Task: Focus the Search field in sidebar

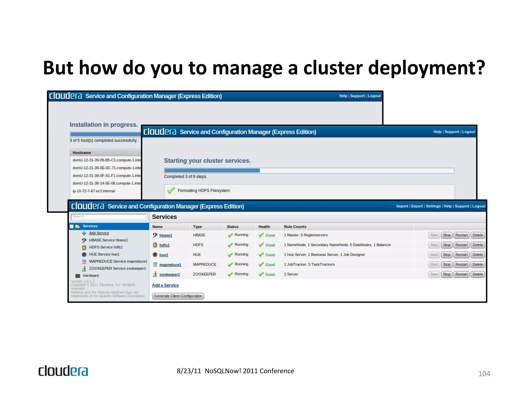Action: pyautogui.click(x=109, y=217)
